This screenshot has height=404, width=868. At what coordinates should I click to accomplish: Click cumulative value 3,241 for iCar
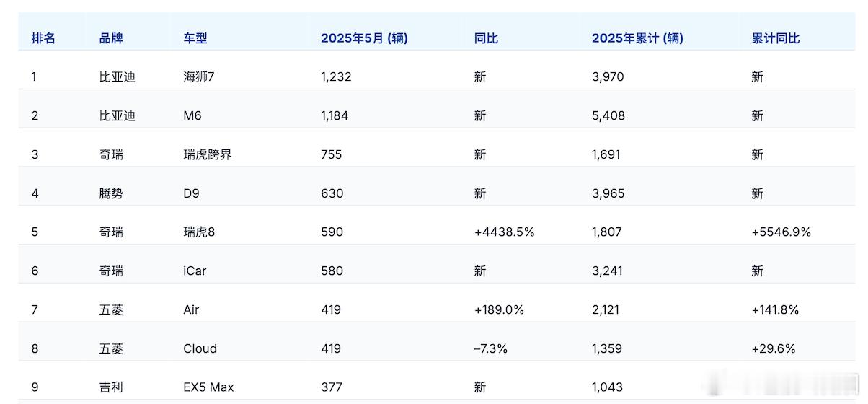pos(608,271)
